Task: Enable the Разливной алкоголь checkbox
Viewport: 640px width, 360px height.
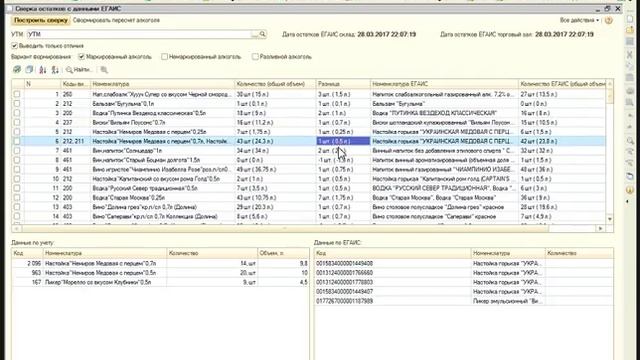Action: [x=255, y=57]
